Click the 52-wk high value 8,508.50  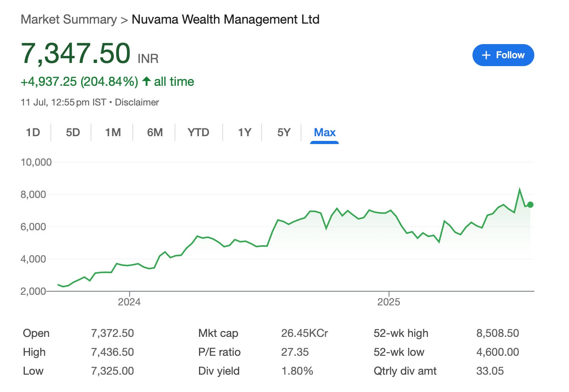498,333
